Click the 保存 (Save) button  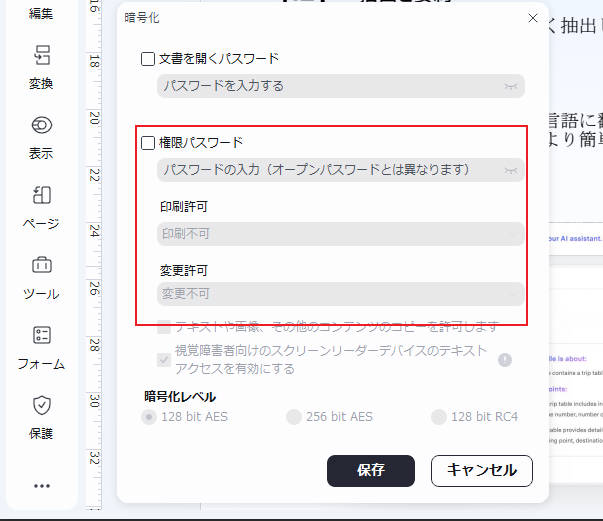[371, 471]
